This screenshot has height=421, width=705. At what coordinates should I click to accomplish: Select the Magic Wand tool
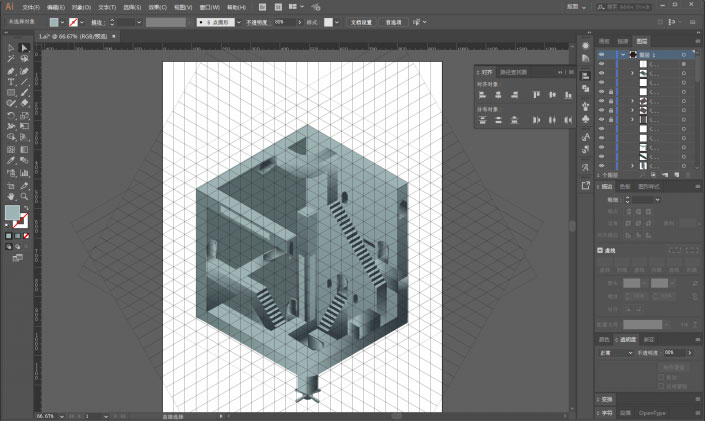pos(11,59)
